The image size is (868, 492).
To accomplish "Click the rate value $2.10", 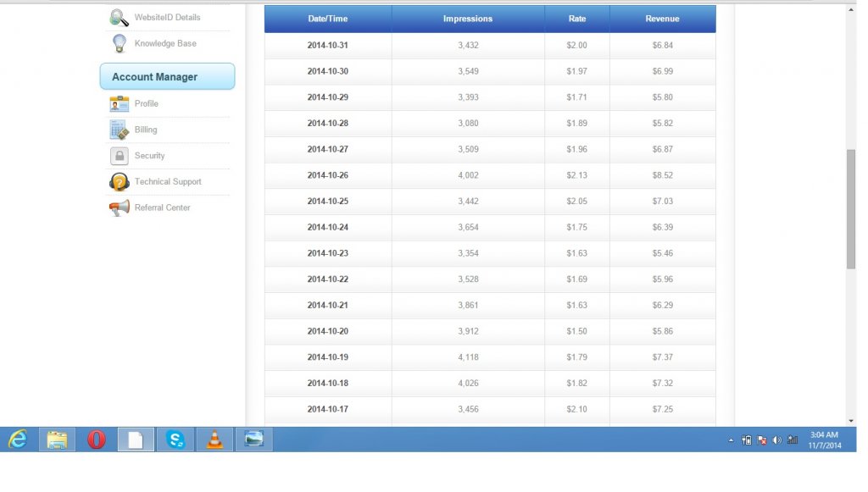I will pyautogui.click(x=576, y=409).
